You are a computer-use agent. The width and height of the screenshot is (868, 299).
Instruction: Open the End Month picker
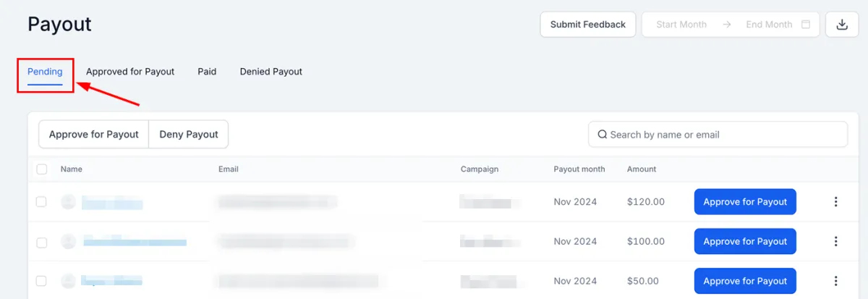click(769, 25)
